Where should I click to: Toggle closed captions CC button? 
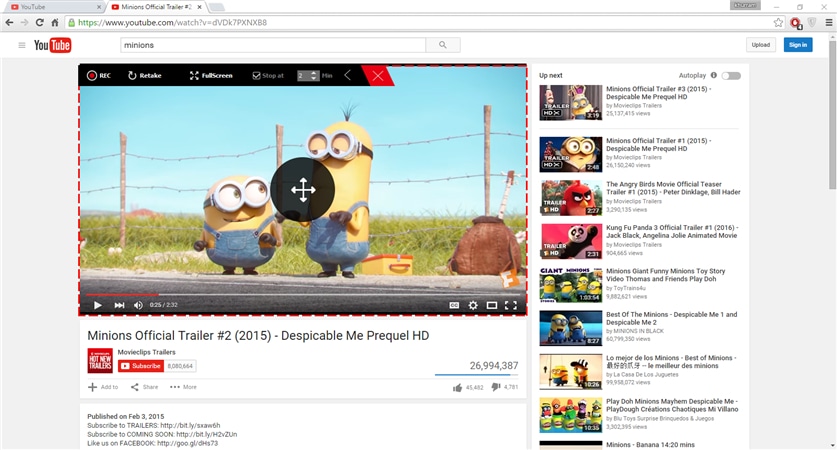click(x=454, y=305)
